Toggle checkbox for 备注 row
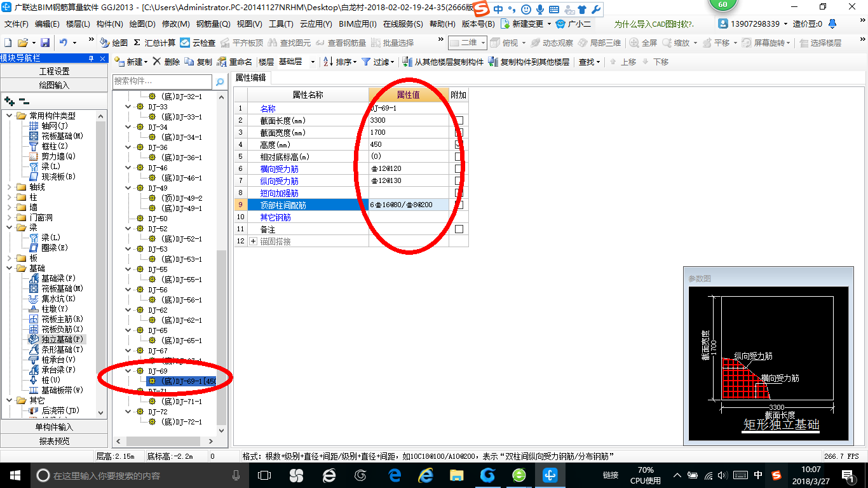The height and width of the screenshot is (488, 868). coord(459,229)
